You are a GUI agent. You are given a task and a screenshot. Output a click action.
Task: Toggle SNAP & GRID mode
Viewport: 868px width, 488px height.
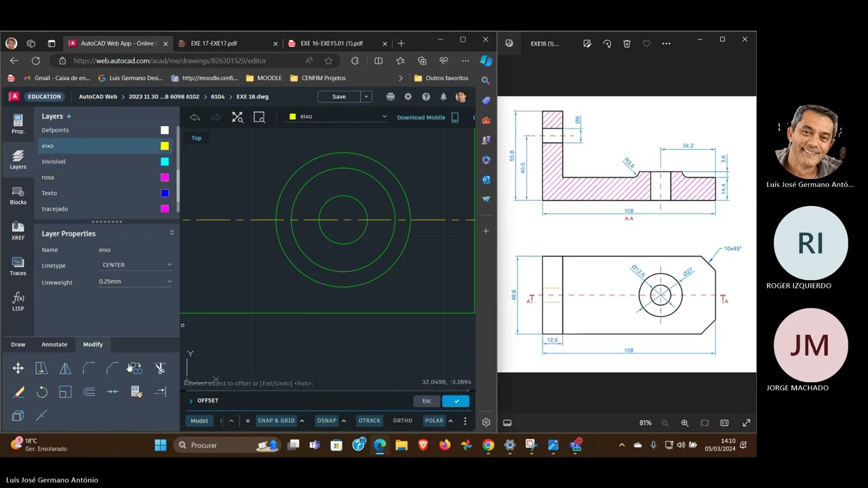(x=276, y=421)
